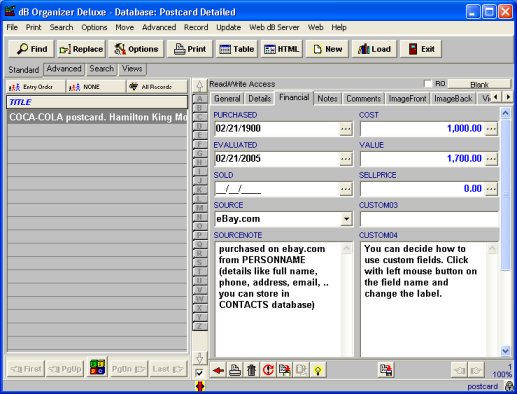Open the Replace tool

81,49
